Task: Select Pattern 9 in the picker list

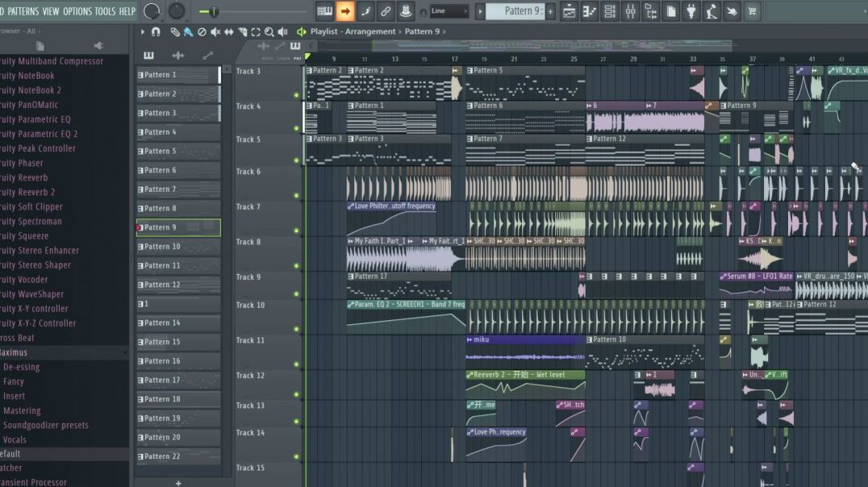Action: pyautogui.click(x=178, y=227)
